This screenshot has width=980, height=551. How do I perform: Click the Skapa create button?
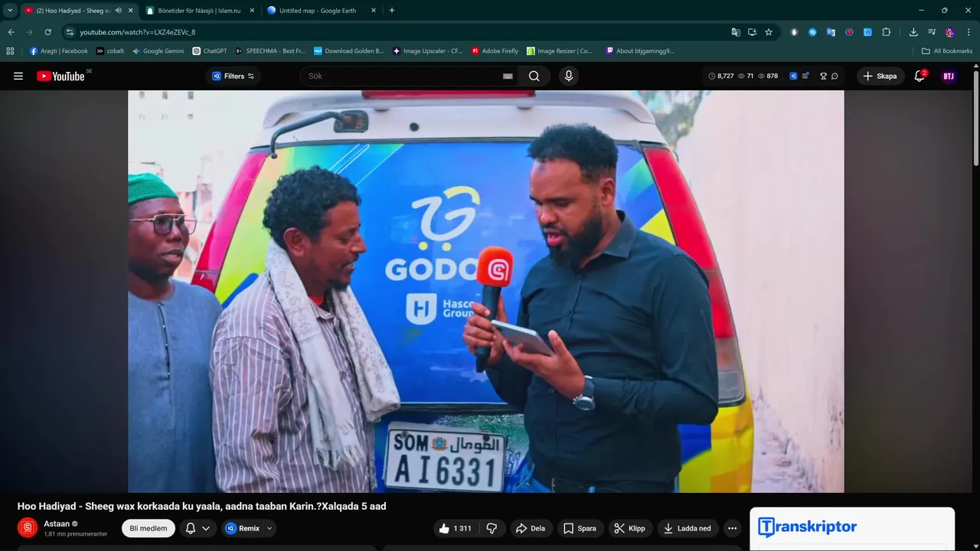point(880,76)
